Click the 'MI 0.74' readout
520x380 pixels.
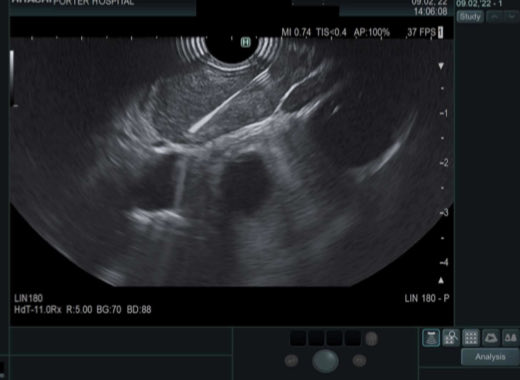click(x=296, y=32)
